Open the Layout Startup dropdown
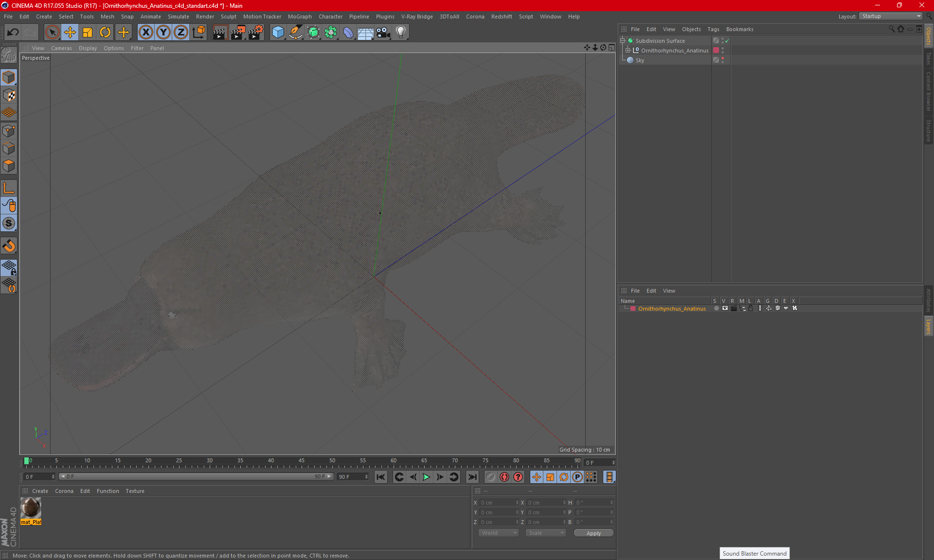Image resolution: width=934 pixels, height=560 pixels. click(891, 16)
